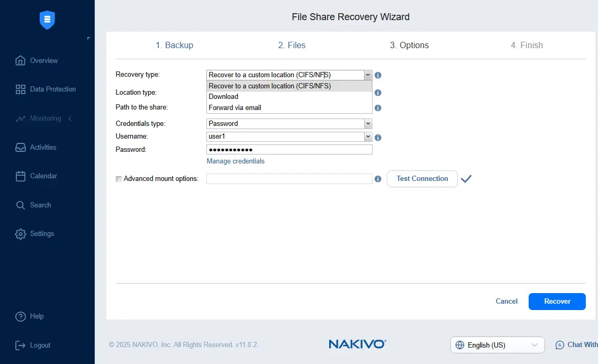Open the Settings menu label

click(42, 234)
